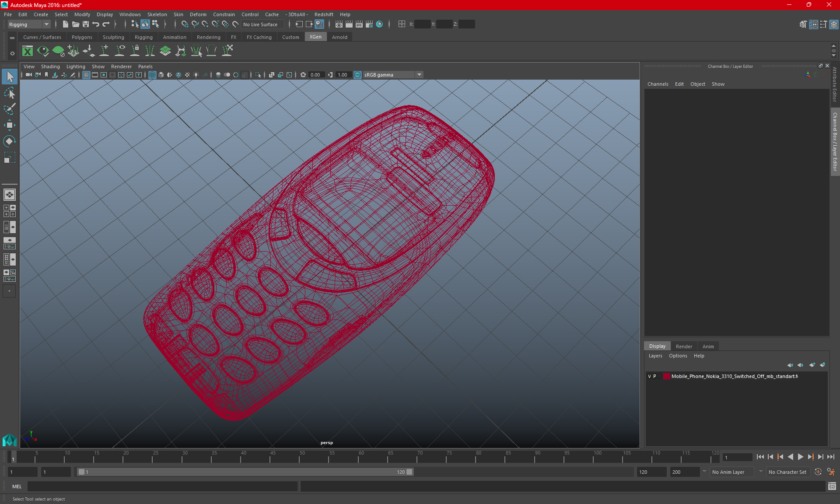
Task: Click the Help button in Layers
Action: 699,355
